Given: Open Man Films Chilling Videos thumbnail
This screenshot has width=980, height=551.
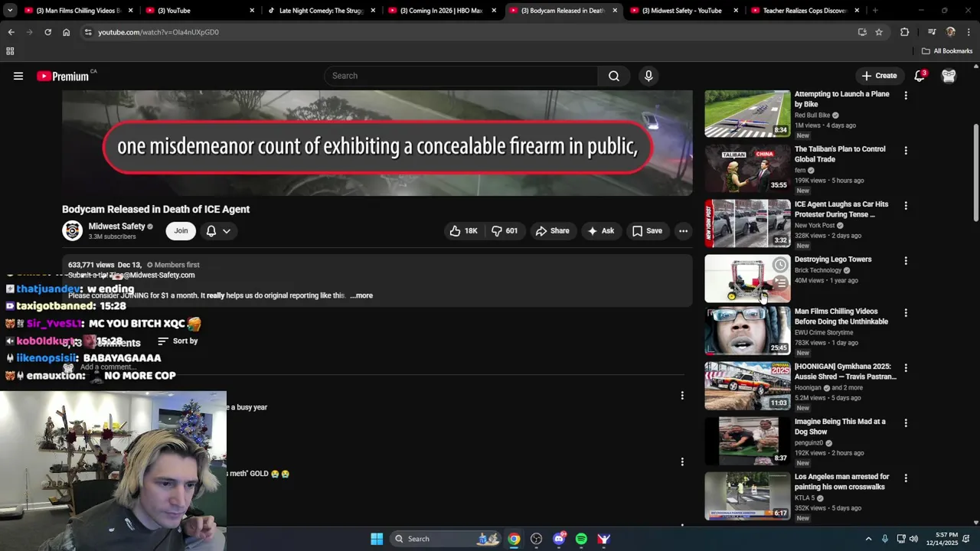Looking at the screenshot, I should [747, 331].
